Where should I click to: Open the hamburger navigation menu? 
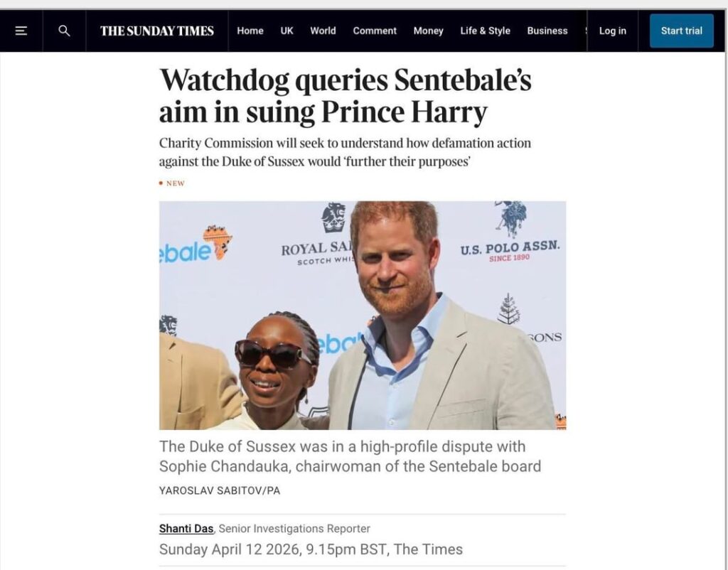click(21, 31)
